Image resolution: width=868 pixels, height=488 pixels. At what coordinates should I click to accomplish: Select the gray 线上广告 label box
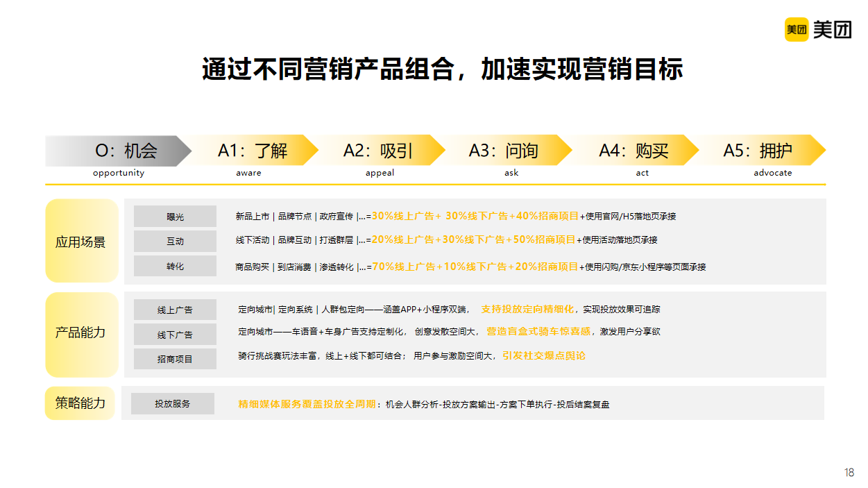[175, 310]
